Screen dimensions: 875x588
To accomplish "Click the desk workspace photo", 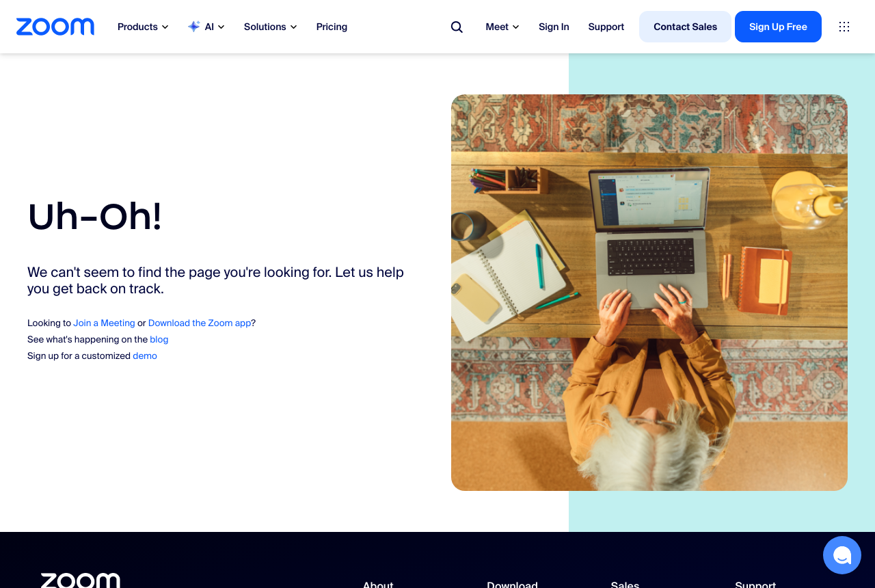I will (x=649, y=293).
